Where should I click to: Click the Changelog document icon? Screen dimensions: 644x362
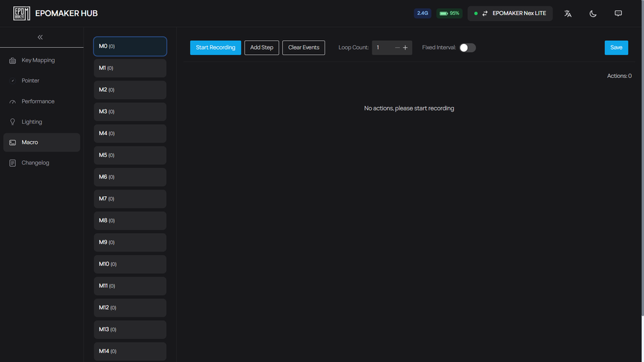pos(13,163)
